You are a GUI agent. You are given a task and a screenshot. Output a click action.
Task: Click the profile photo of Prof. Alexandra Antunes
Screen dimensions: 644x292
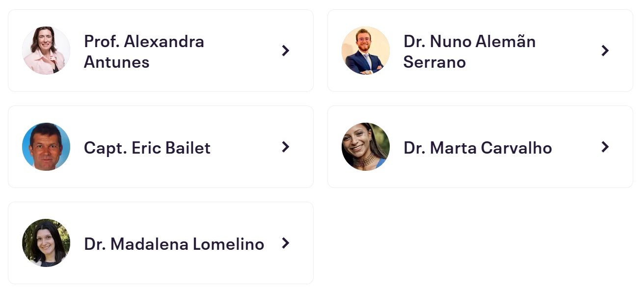[46, 51]
